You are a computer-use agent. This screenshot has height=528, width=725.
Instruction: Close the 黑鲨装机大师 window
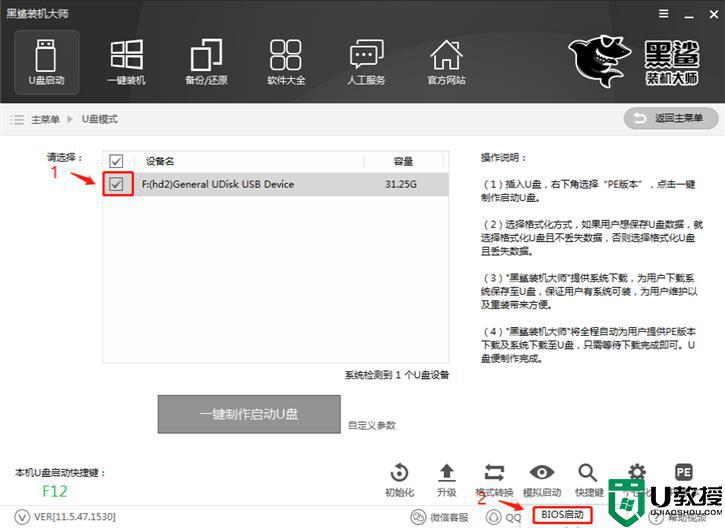(713, 15)
